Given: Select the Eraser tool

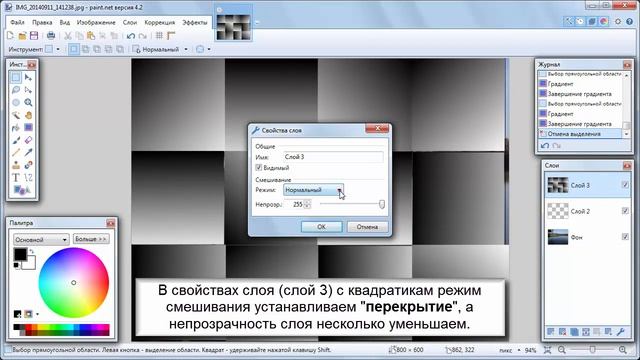Looking at the screenshot, I should [x=28, y=140].
